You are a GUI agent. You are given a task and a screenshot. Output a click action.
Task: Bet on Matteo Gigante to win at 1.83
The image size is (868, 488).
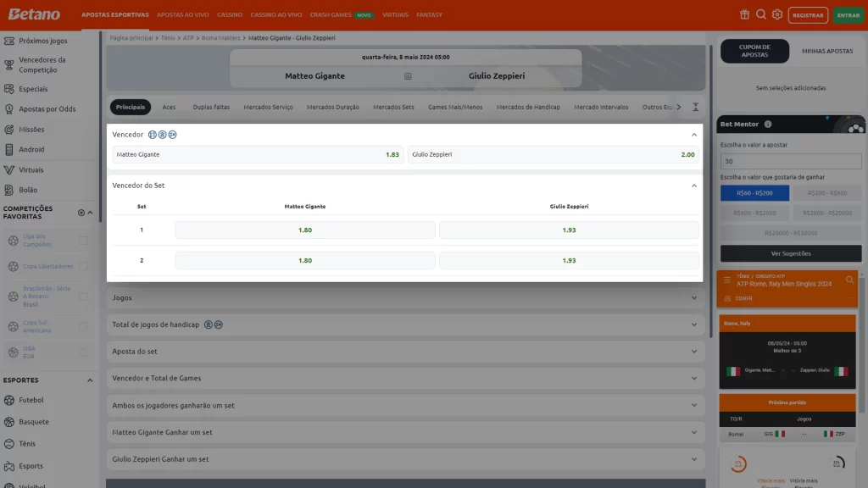(x=258, y=155)
